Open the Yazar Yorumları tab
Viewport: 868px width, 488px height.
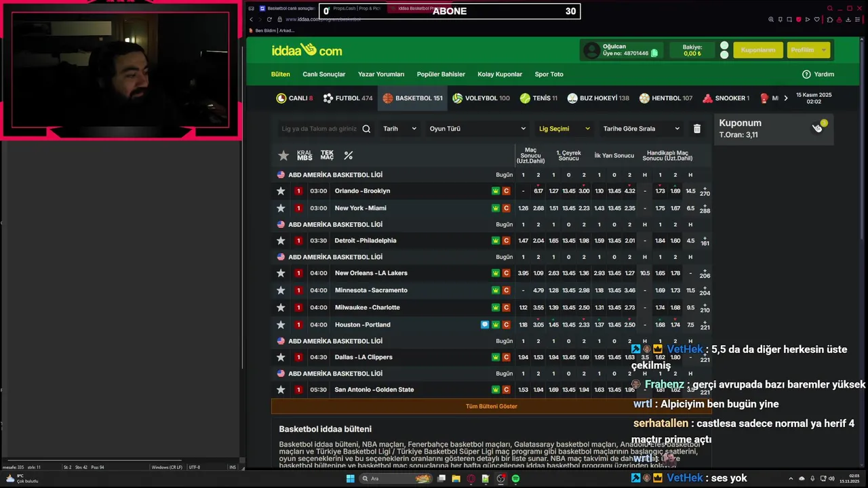click(381, 75)
